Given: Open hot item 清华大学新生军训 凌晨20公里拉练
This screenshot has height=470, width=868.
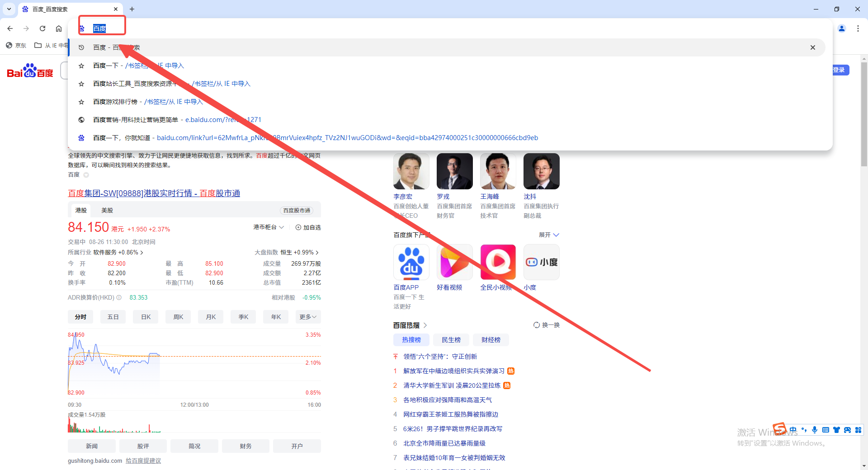Looking at the screenshot, I should (452, 385).
